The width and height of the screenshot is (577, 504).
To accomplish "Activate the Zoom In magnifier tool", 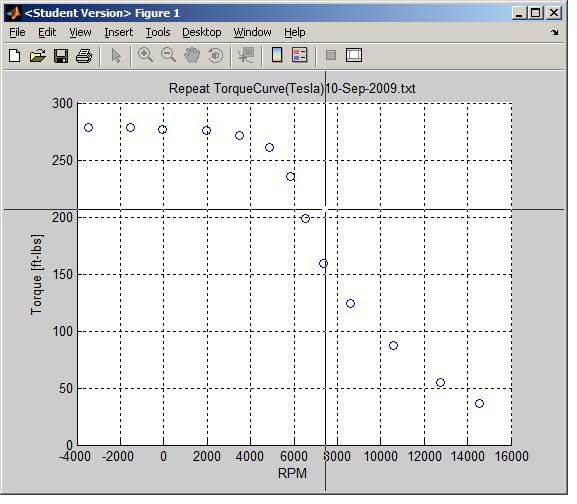I will pos(145,55).
